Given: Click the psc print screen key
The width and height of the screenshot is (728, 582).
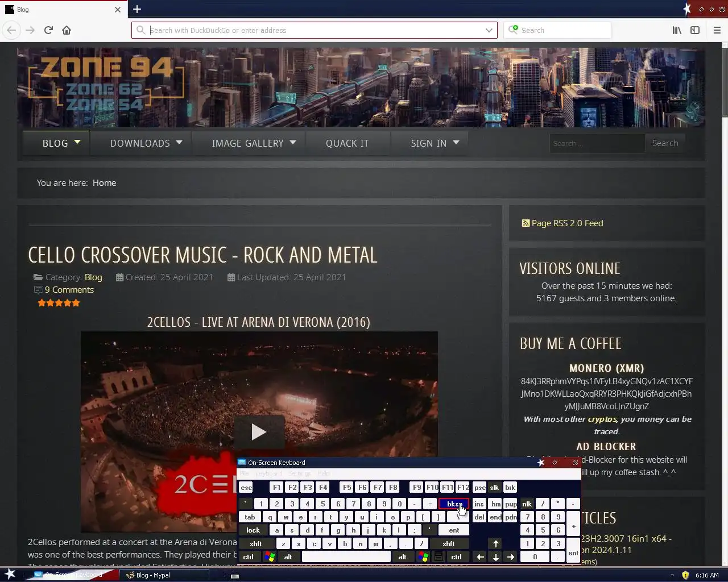Looking at the screenshot, I should point(479,487).
